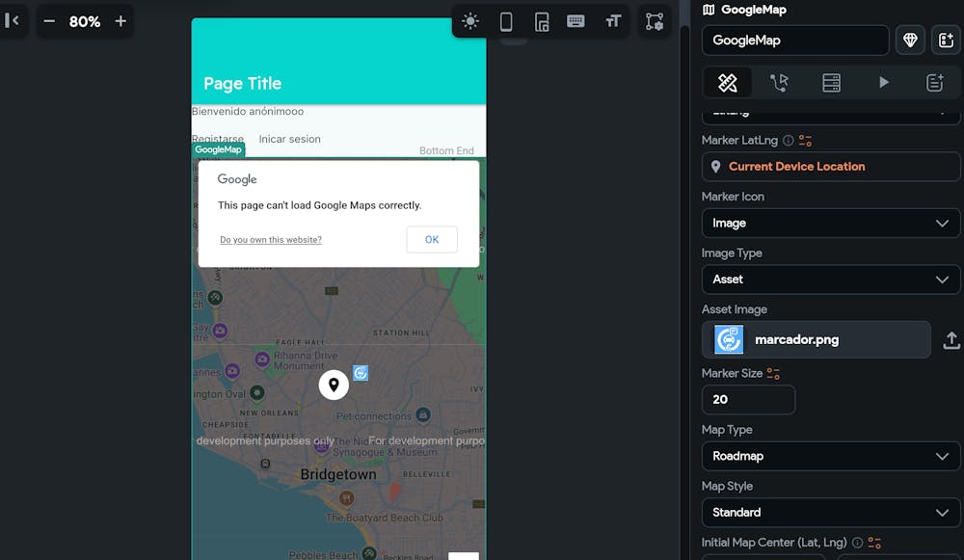Set variable for Marker LatLng
This screenshot has height=560, width=964.
[x=805, y=141]
